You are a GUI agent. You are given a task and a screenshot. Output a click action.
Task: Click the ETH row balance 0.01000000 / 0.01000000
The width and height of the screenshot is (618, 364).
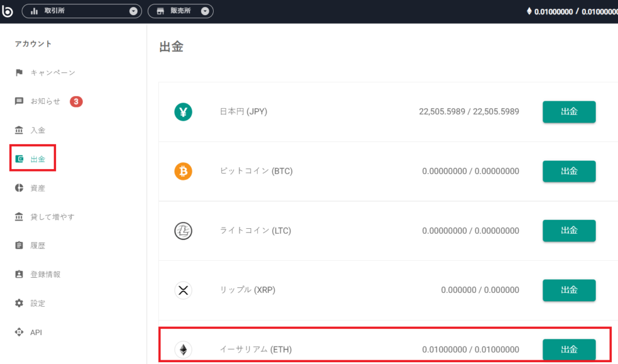click(x=471, y=350)
